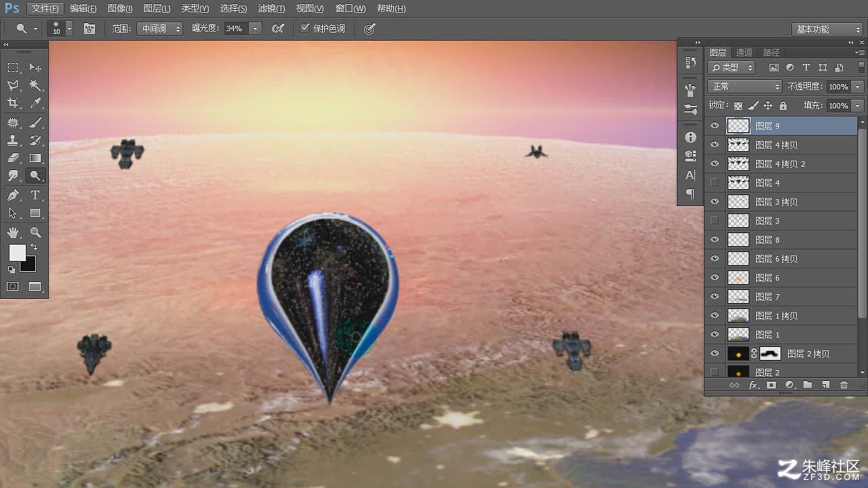Image resolution: width=868 pixels, height=488 pixels.
Task: Switch to the 路径 tab
Action: pyautogui.click(x=771, y=52)
